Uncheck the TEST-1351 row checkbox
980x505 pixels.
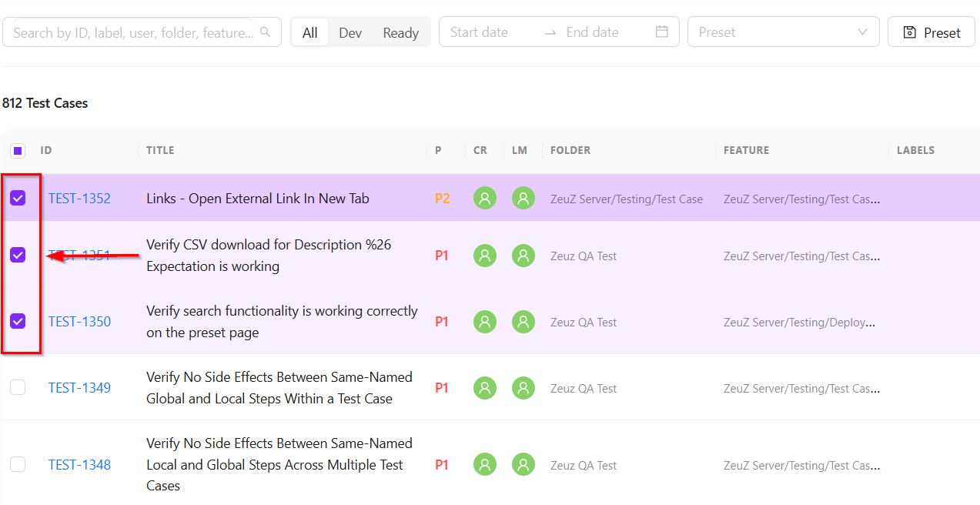click(18, 255)
